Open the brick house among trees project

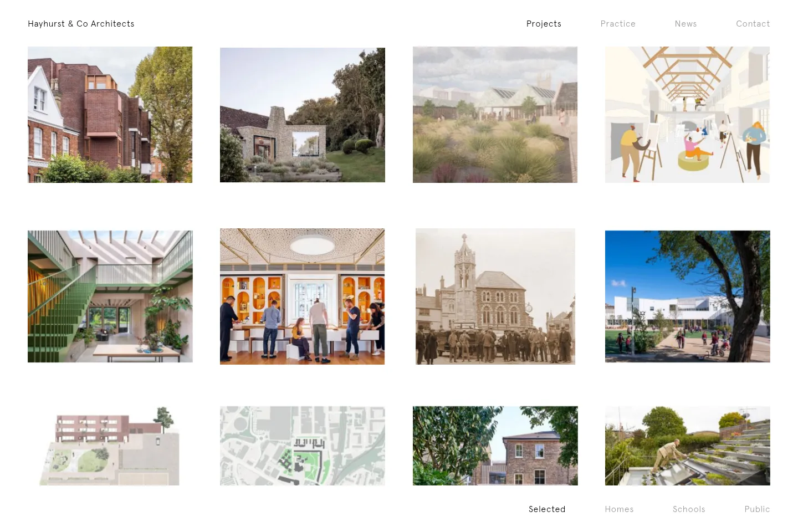(495, 446)
